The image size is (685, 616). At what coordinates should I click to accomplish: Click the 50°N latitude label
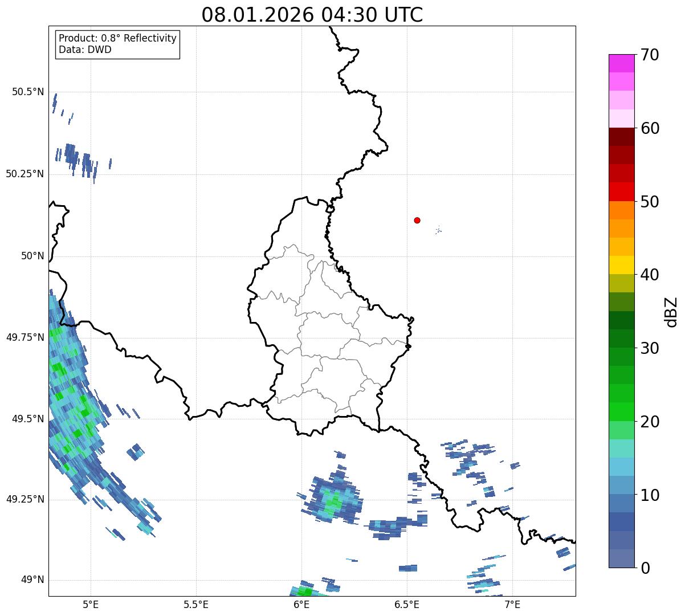tap(32, 256)
